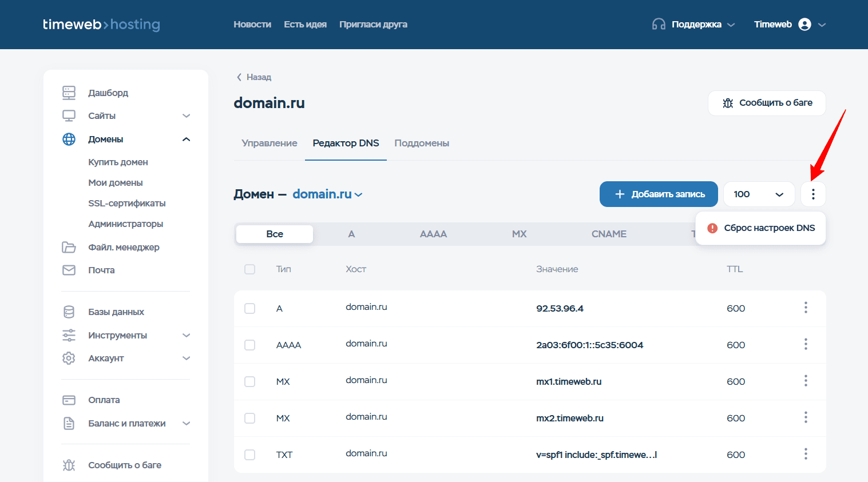
Task: Open the Поддержка dropdown menu
Action: 693,24
